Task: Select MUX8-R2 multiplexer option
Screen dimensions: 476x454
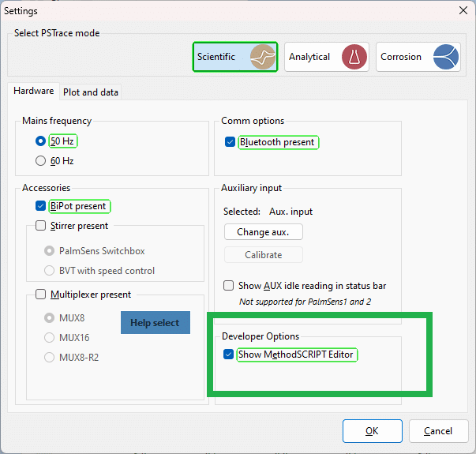Action: click(x=49, y=358)
